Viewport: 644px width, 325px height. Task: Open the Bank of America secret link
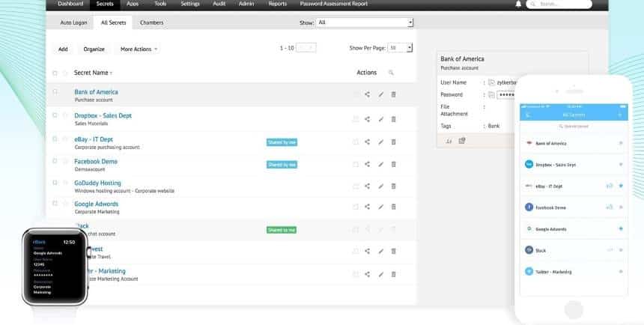click(x=96, y=92)
